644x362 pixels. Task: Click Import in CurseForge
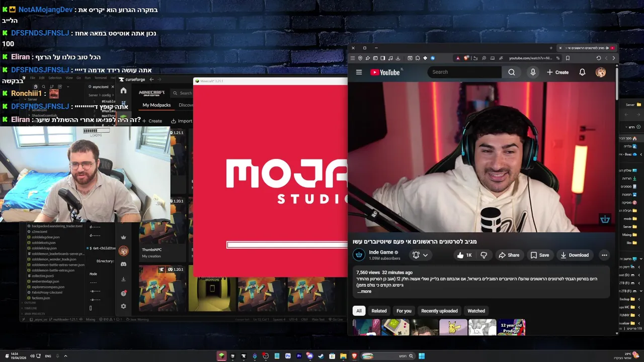pos(182,121)
